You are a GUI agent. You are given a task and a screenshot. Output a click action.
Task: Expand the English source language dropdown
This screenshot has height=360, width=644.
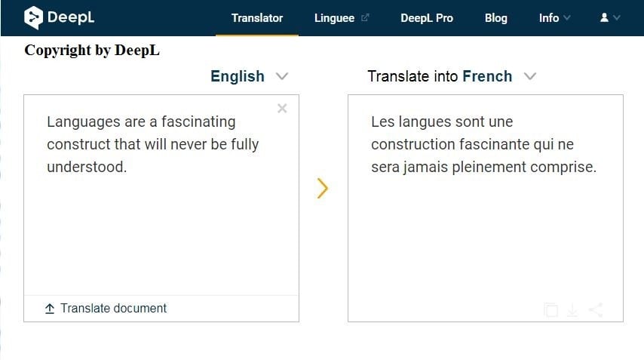pos(282,76)
